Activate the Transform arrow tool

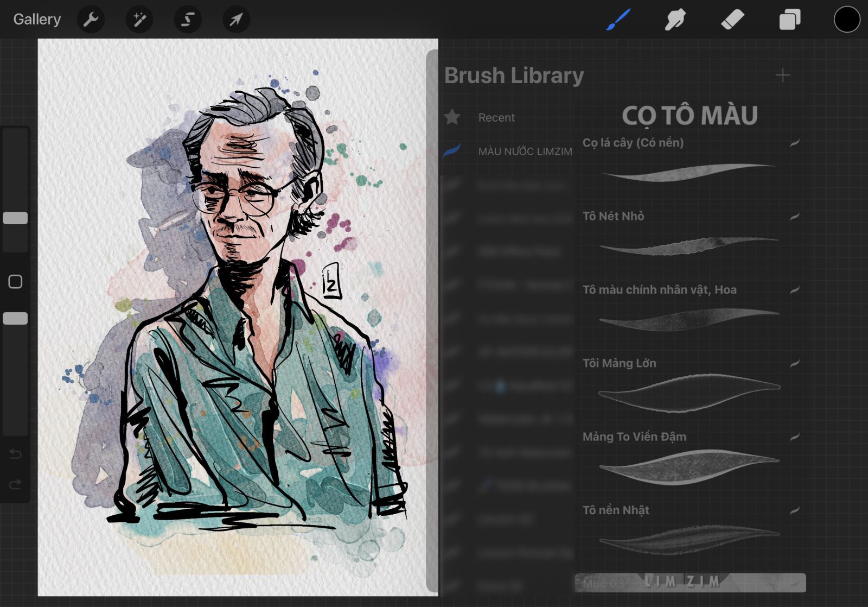tap(236, 20)
